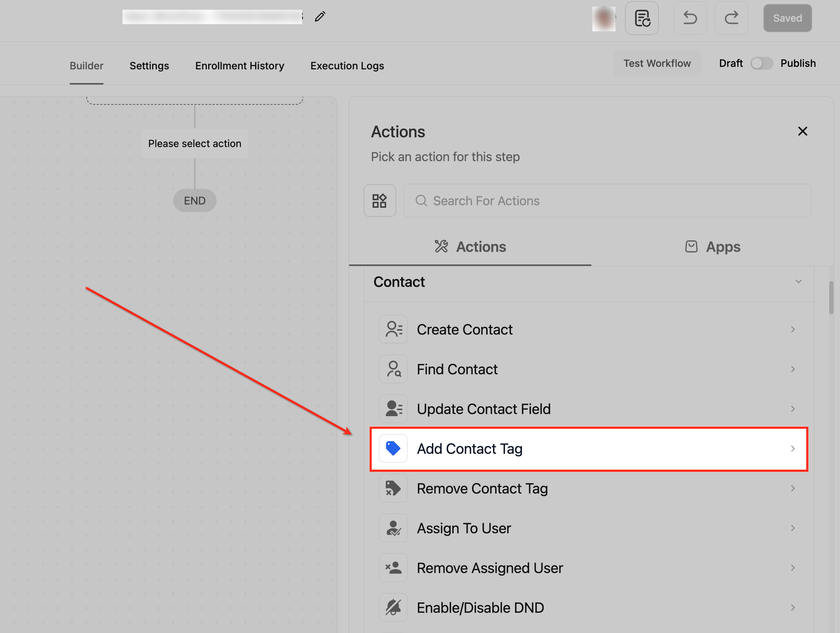Click the actions list scrollbar
The height and width of the screenshot is (633, 840).
(831, 297)
